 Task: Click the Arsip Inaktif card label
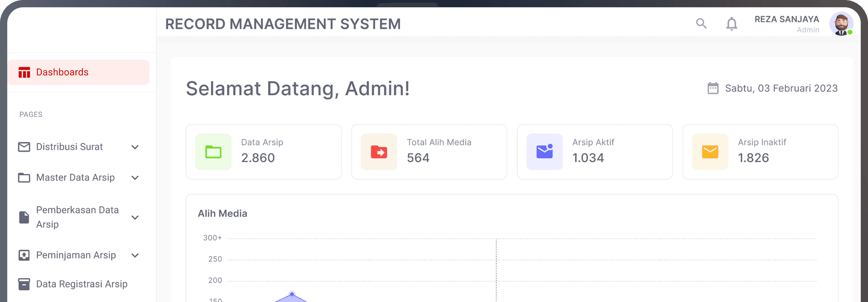pos(762,142)
